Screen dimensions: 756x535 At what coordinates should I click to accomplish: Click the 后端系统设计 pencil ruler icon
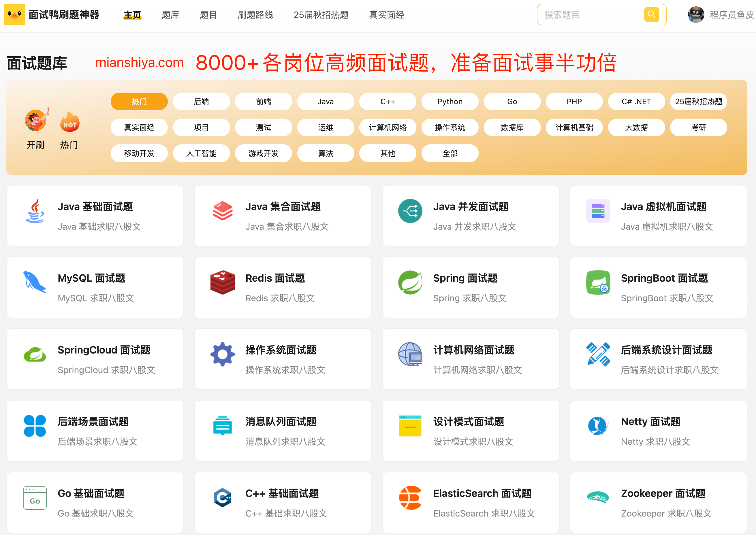coord(598,354)
